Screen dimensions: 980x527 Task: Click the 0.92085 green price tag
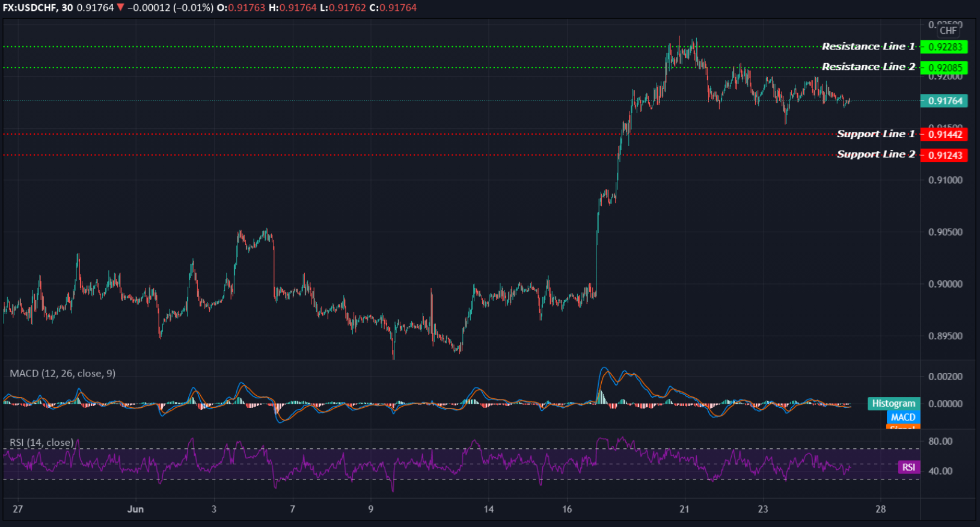pyautogui.click(x=944, y=68)
